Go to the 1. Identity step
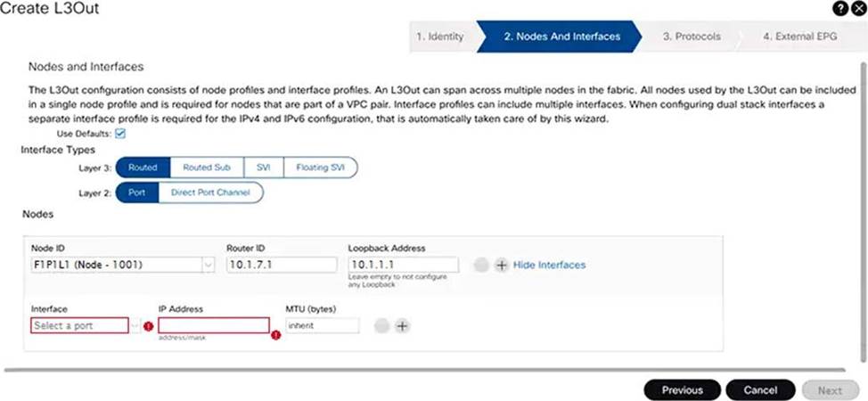This screenshot has width=868, height=401. [x=440, y=37]
